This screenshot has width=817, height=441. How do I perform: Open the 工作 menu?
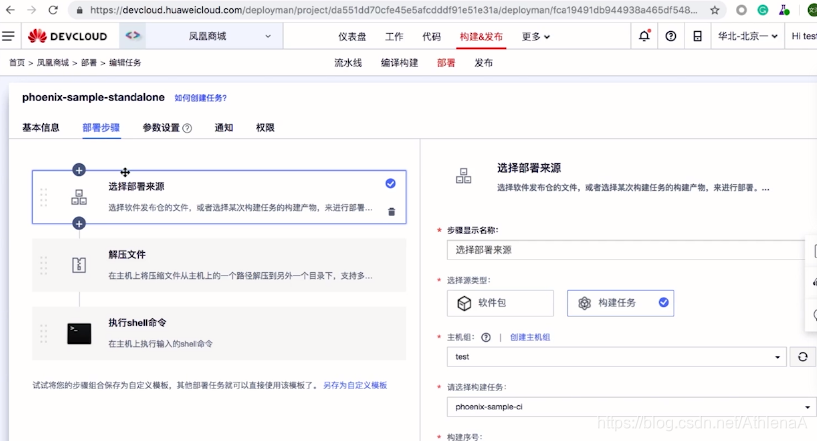394,36
